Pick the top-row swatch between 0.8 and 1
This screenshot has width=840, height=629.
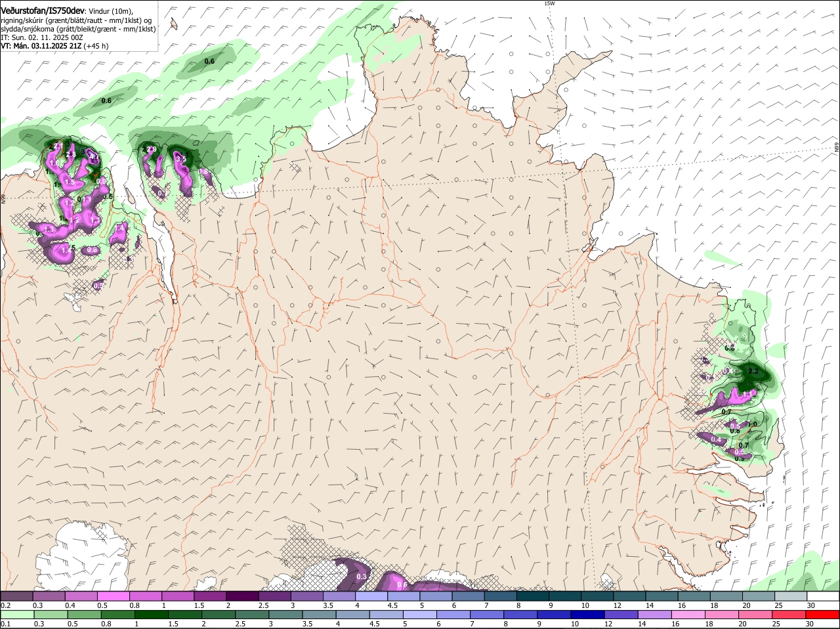[145, 596]
